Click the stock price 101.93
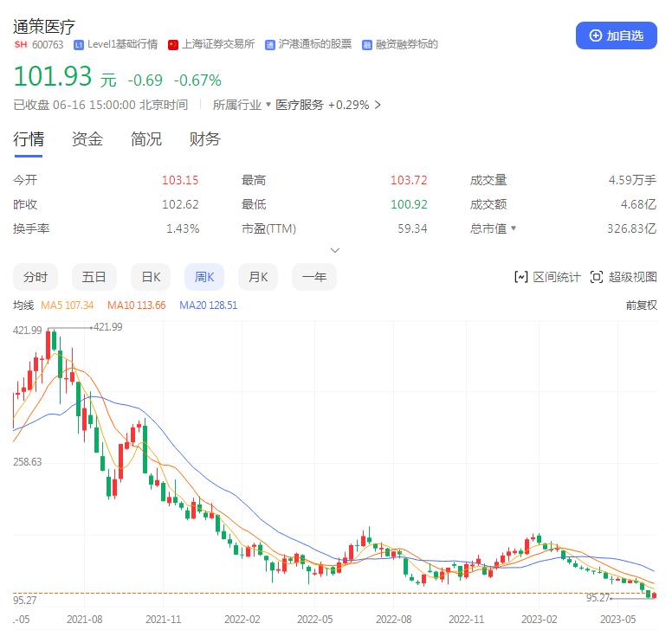Screen dimensions: 672x630 point(53,76)
